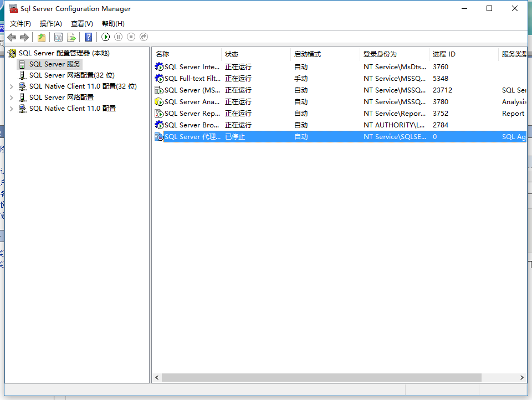Click the SQL Native Client 11.0 配置(32 位) icon
This screenshot has height=400, width=532.
click(x=22, y=86)
